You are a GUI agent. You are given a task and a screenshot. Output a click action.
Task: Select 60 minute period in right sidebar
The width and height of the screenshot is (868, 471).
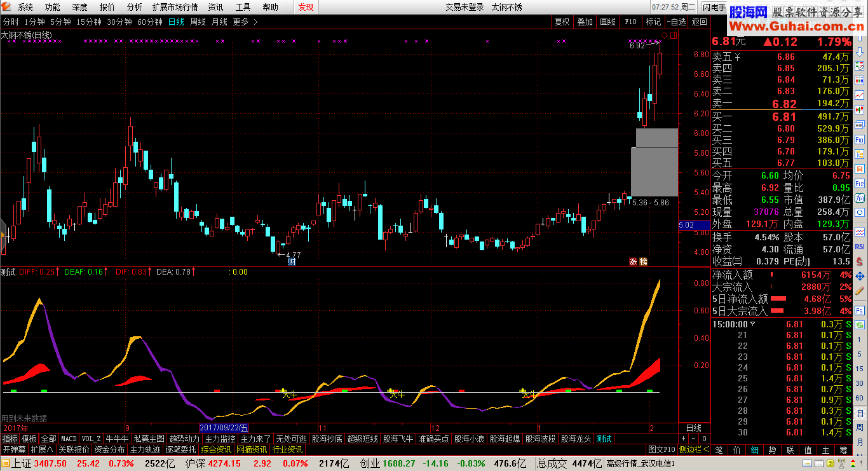tap(859, 398)
